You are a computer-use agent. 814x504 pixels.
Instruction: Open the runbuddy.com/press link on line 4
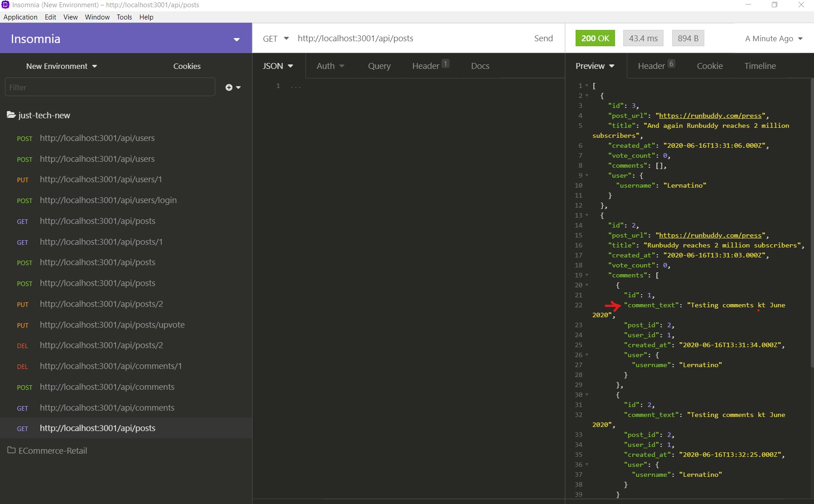[x=710, y=116]
